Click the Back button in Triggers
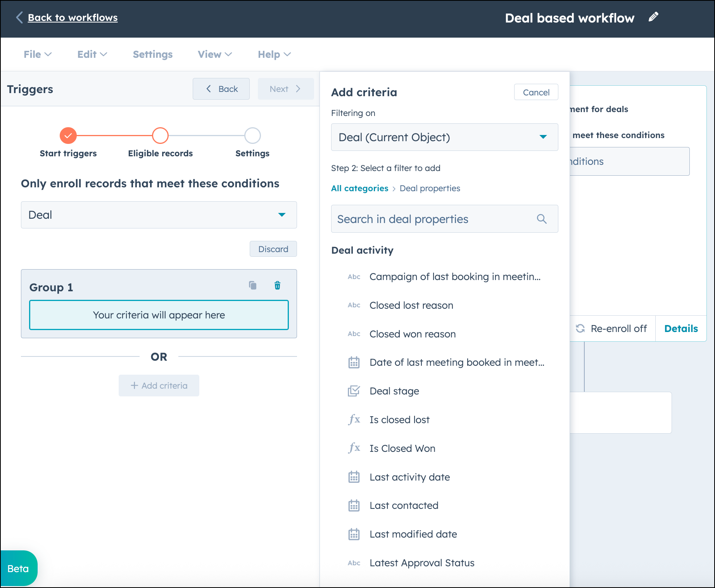715x588 pixels. (x=221, y=89)
